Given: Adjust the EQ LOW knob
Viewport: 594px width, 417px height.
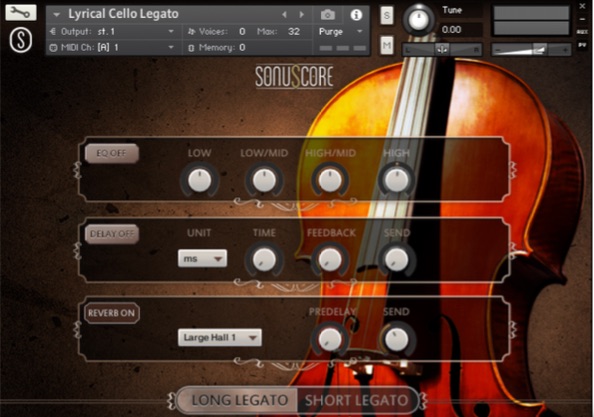Looking at the screenshot, I should coord(199,180).
